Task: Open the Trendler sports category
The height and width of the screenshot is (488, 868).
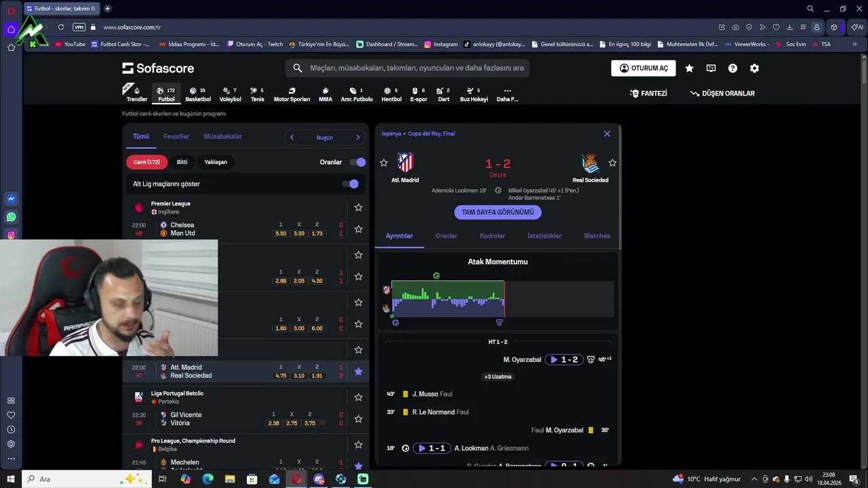Action: click(x=136, y=94)
